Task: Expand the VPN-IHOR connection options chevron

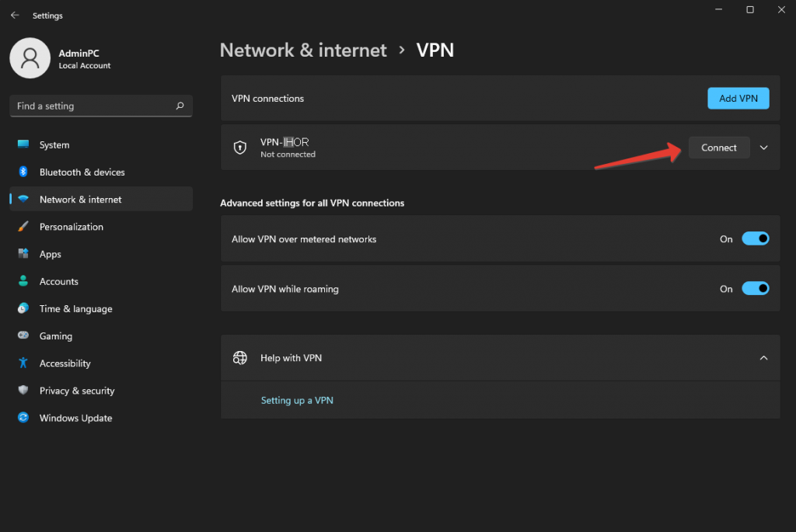Action: pyautogui.click(x=763, y=147)
